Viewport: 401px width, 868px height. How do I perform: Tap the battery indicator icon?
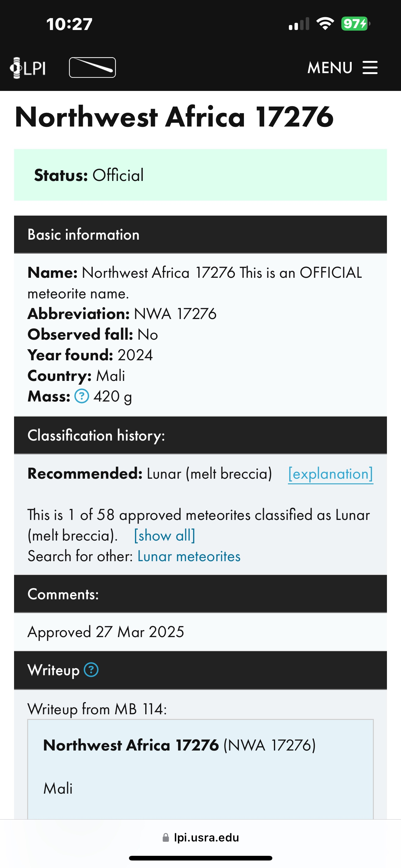pos(355,24)
